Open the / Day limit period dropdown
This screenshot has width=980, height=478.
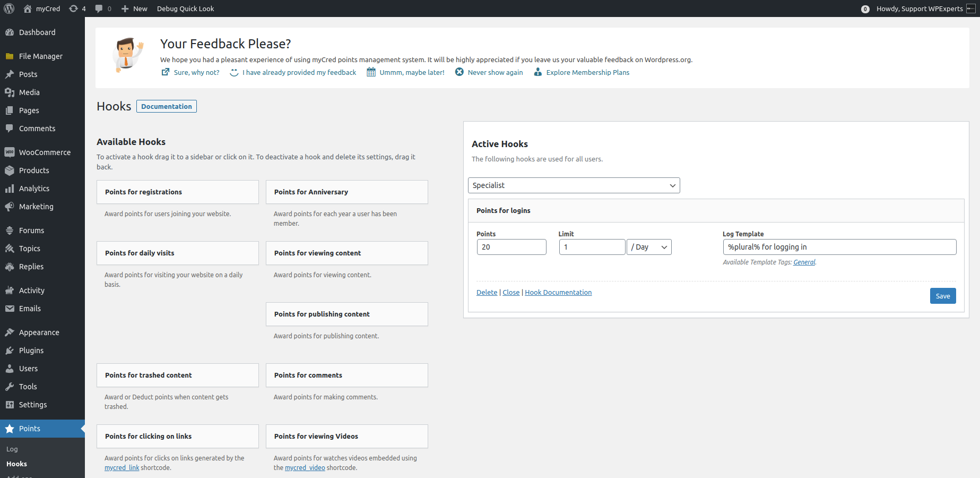tap(649, 247)
